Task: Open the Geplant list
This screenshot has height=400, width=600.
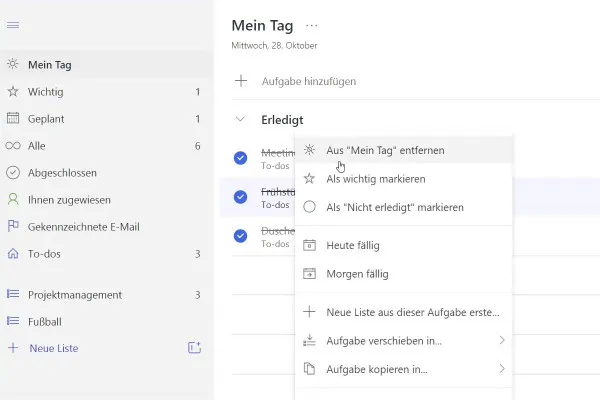Action: click(106, 119)
